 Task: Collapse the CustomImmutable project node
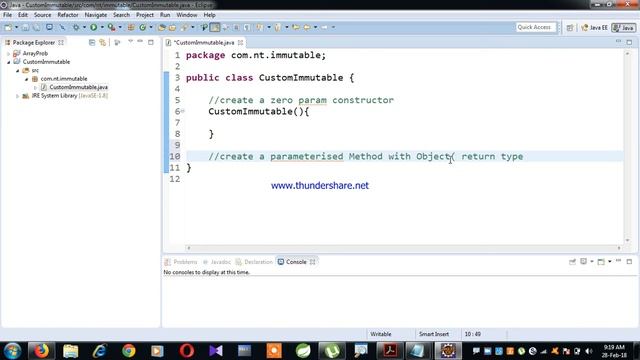(x=9, y=62)
